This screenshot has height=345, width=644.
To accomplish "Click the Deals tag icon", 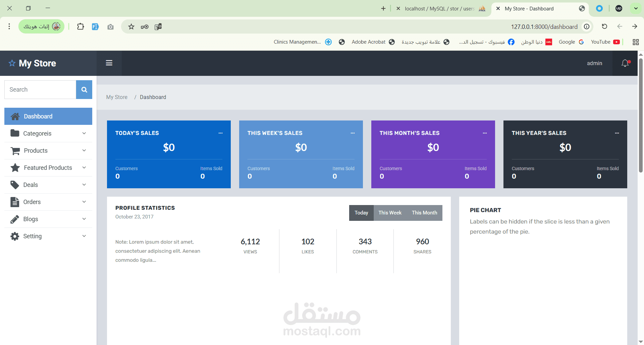I will [x=15, y=185].
